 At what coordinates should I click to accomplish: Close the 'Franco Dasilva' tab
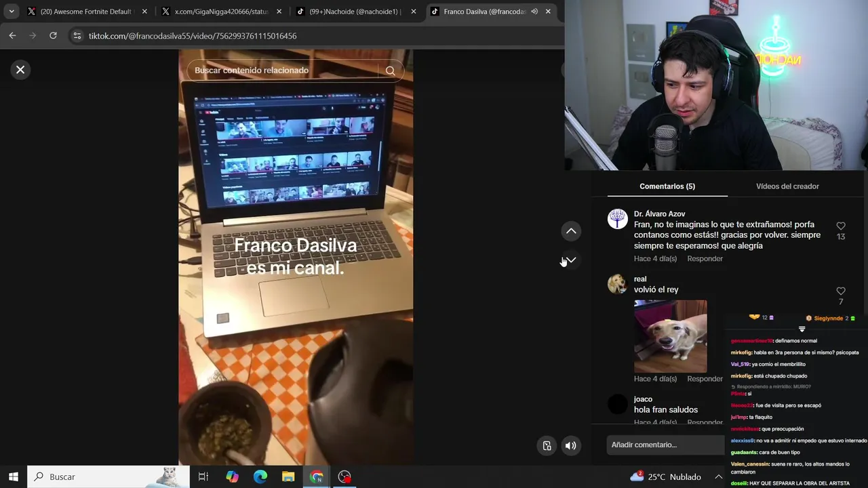click(x=548, y=12)
